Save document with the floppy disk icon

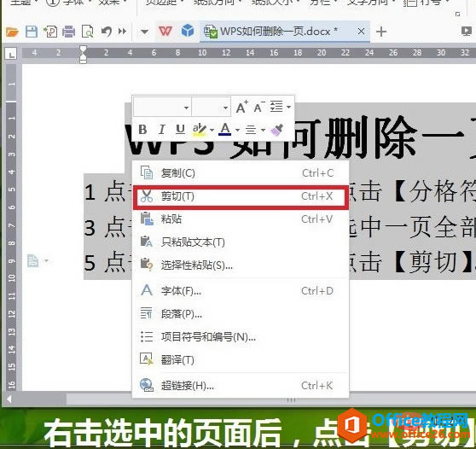point(32,32)
